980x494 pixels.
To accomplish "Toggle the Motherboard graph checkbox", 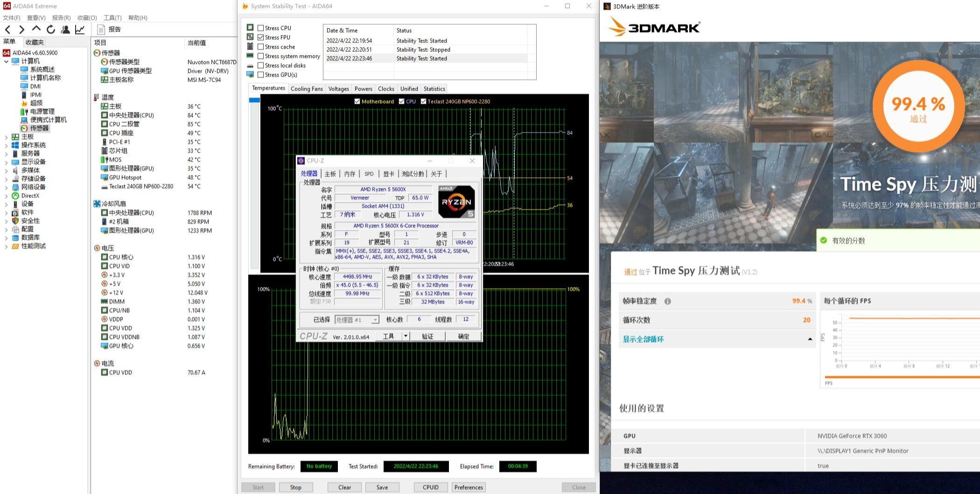I will pyautogui.click(x=357, y=101).
